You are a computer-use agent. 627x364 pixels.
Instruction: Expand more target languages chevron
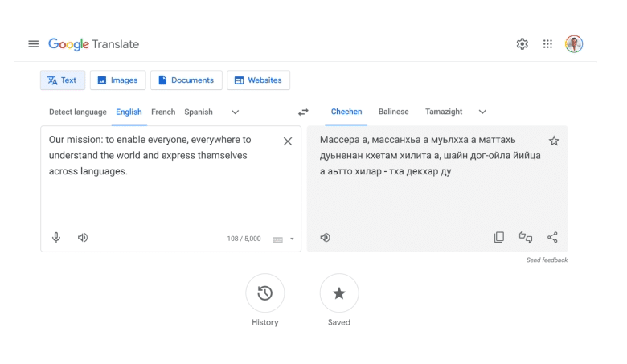click(x=482, y=112)
